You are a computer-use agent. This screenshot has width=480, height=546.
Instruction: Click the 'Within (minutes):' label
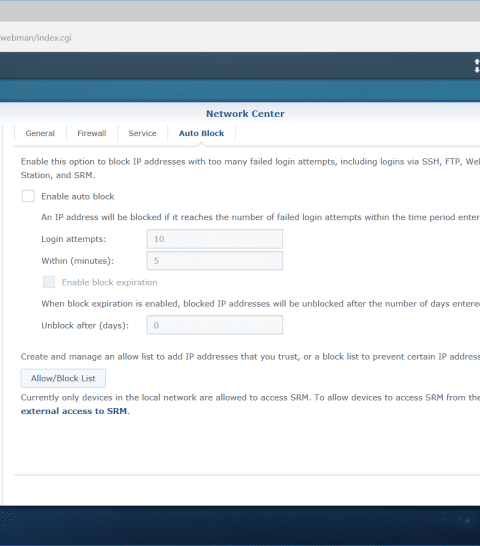coord(78,261)
